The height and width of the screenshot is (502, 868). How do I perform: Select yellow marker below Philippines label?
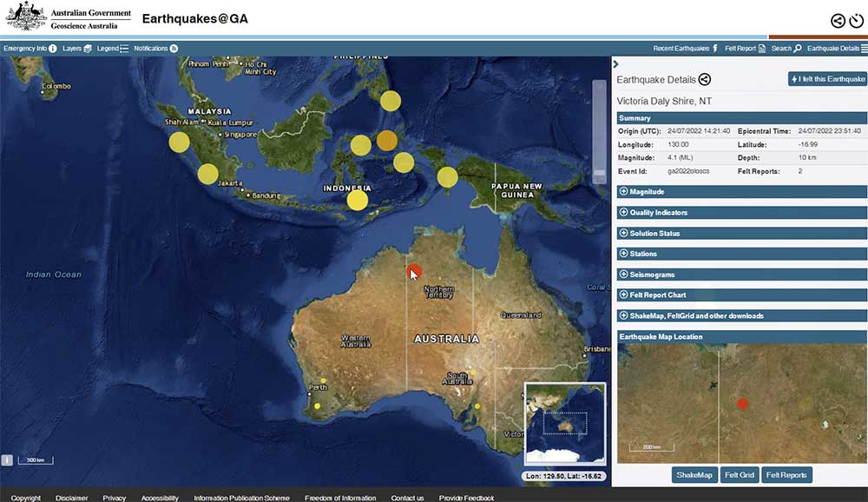tap(391, 101)
